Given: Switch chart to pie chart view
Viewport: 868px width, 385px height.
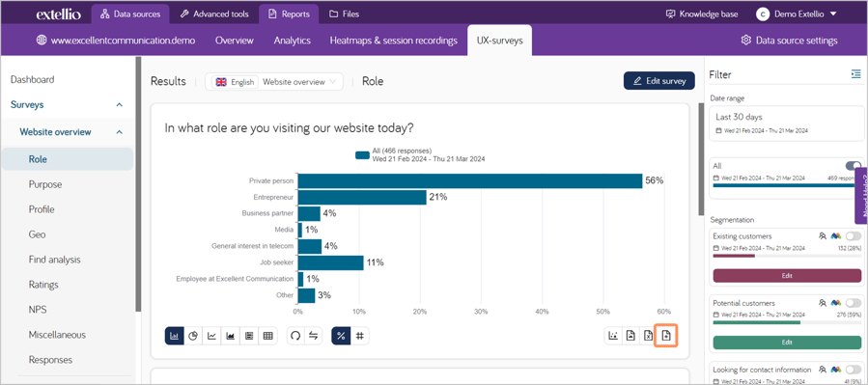Looking at the screenshot, I should point(193,336).
